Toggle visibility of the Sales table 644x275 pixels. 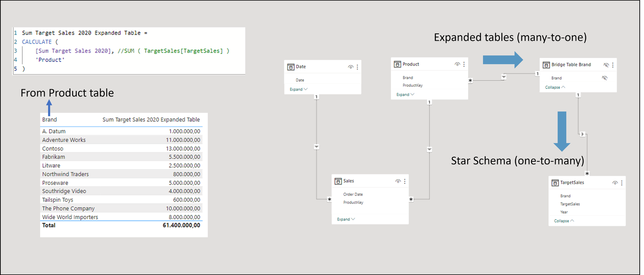[x=398, y=181]
